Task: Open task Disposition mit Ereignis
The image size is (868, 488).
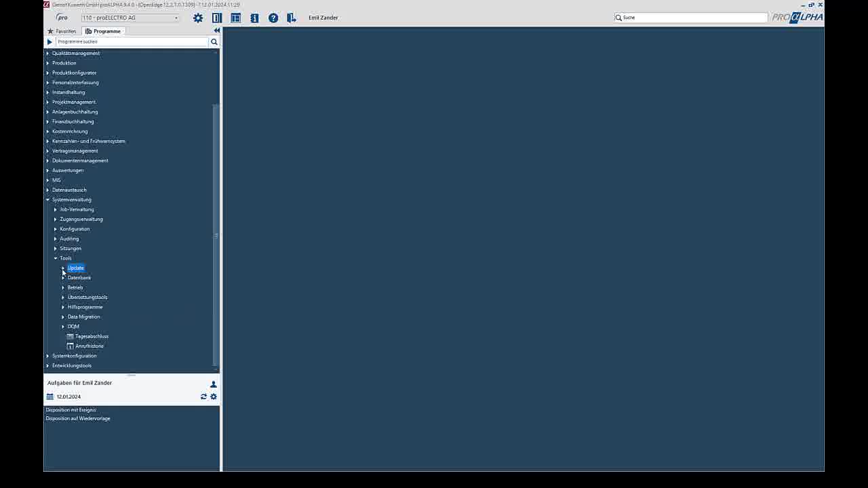Action: tap(71, 410)
